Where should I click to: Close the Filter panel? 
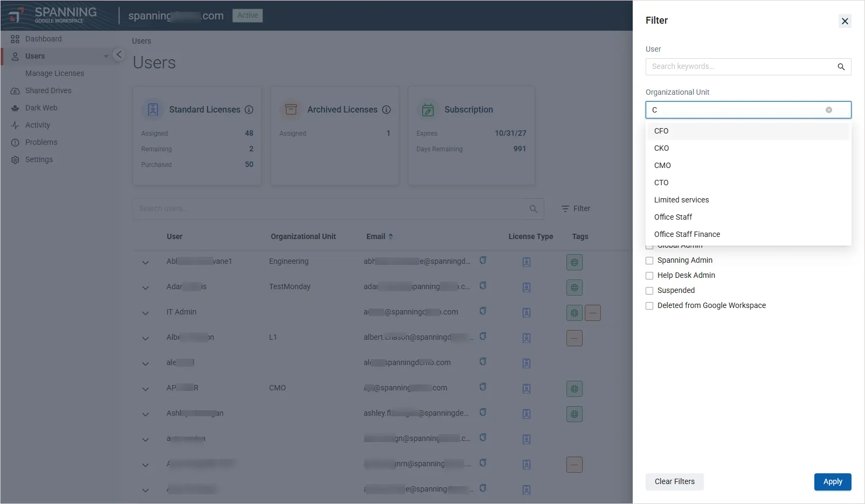(x=845, y=21)
